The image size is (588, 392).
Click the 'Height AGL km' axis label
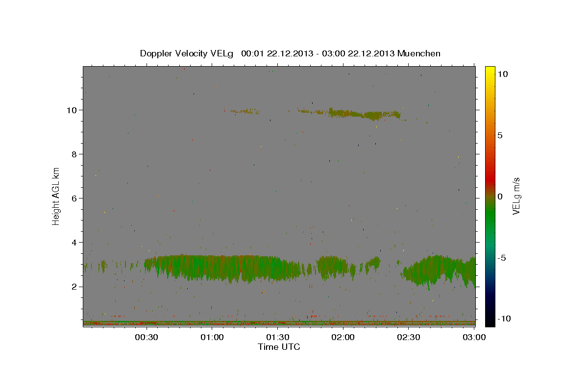pyautogui.click(x=56, y=196)
